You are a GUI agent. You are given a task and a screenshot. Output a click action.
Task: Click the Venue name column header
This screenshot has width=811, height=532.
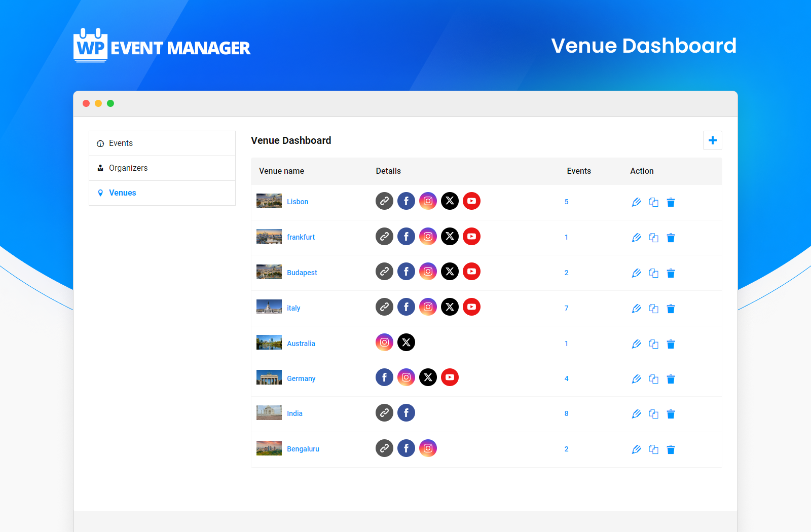point(281,171)
